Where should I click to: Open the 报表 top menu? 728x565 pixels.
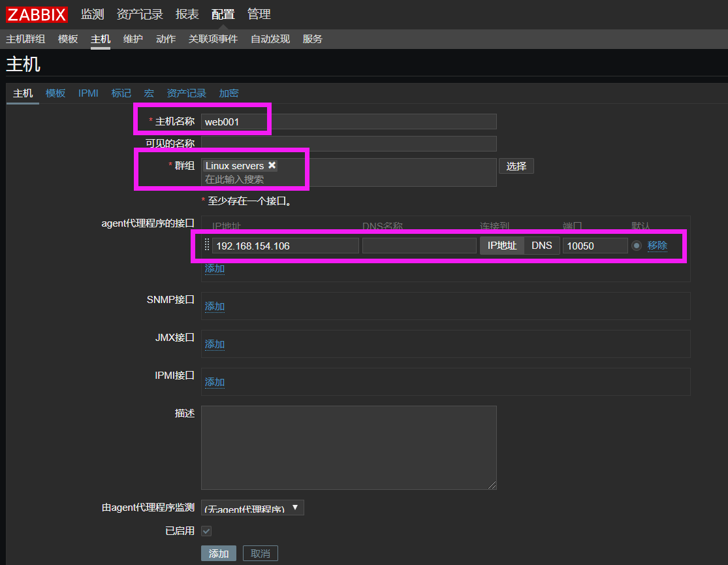click(x=187, y=14)
